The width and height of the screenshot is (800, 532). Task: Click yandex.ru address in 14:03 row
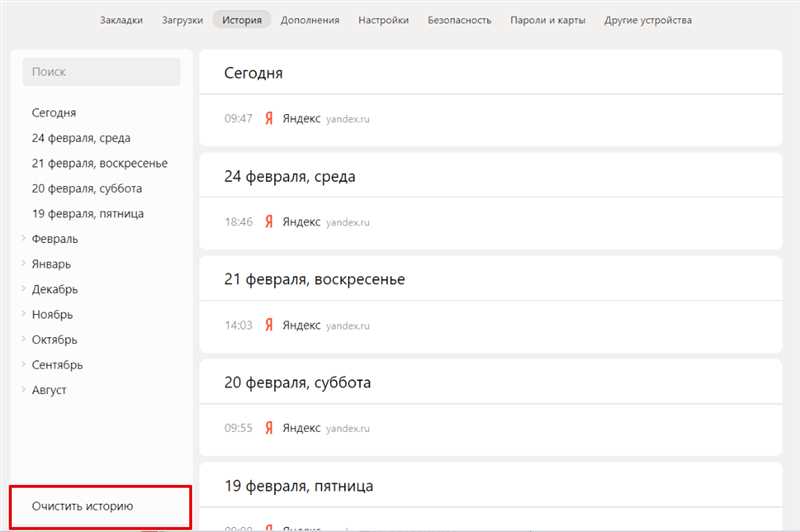[347, 325]
